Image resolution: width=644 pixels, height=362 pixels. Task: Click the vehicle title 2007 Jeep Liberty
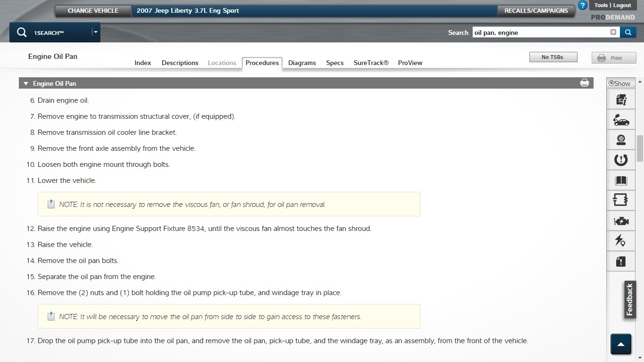click(188, 11)
